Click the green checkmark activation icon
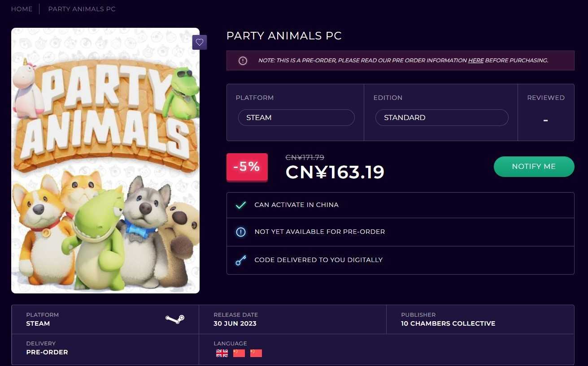This screenshot has width=588, height=366. click(241, 205)
